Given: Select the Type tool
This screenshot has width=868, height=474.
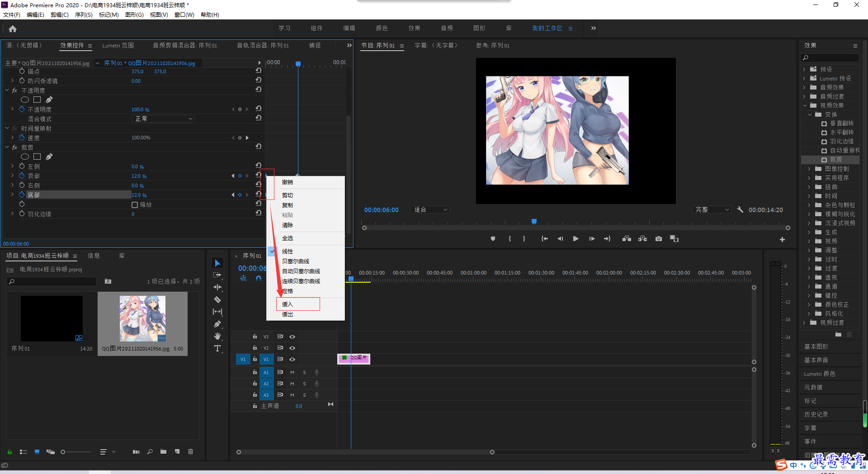Looking at the screenshot, I should pyautogui.click(x=217, y=348).
